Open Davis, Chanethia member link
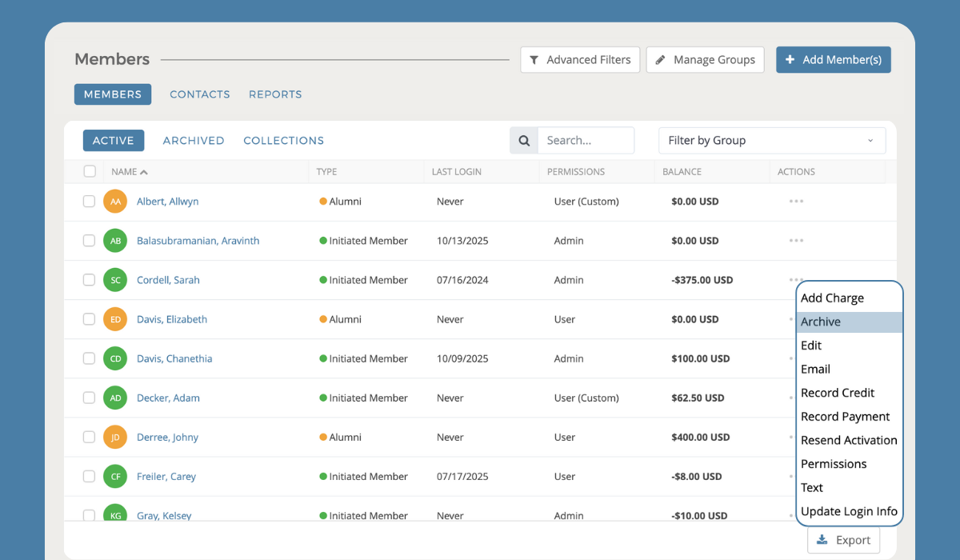 [174, 358]
